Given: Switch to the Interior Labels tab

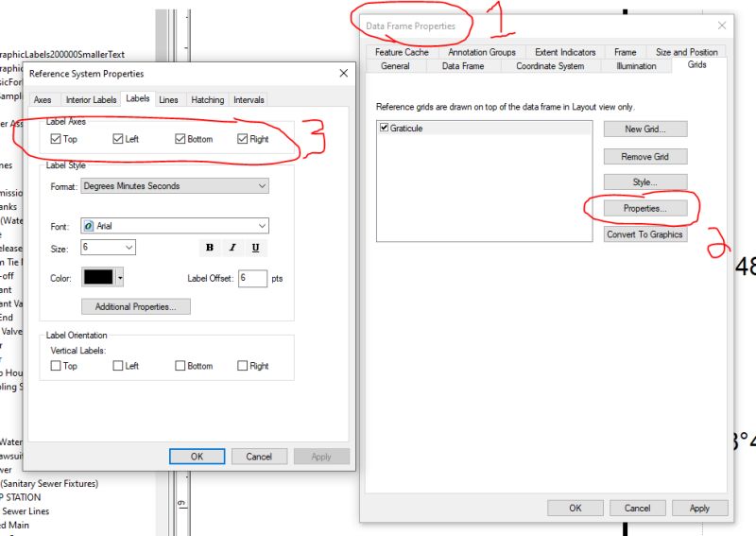Looking at the screenshot, I should point(91,100).
